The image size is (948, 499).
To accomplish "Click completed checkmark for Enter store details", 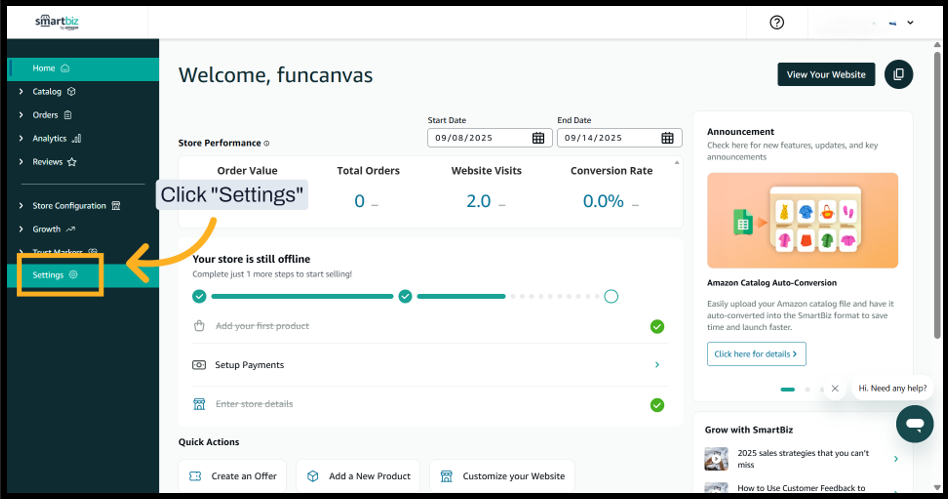I will (x=657, y=405).
